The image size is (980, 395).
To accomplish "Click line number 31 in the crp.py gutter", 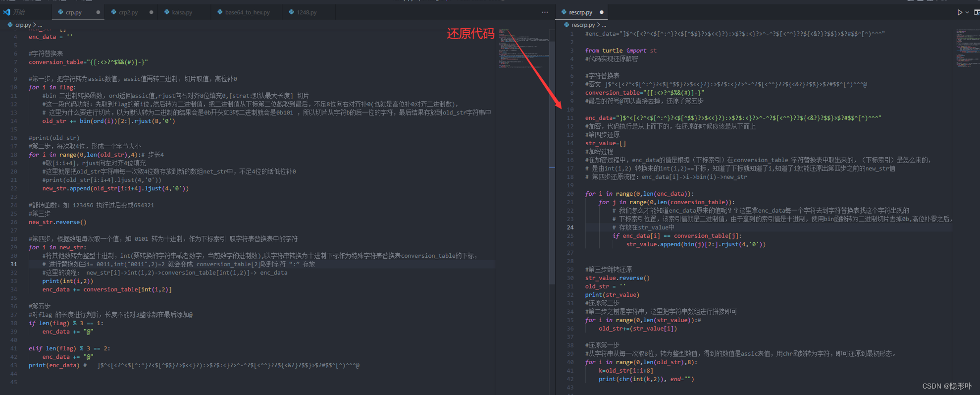I will (14, 264).
